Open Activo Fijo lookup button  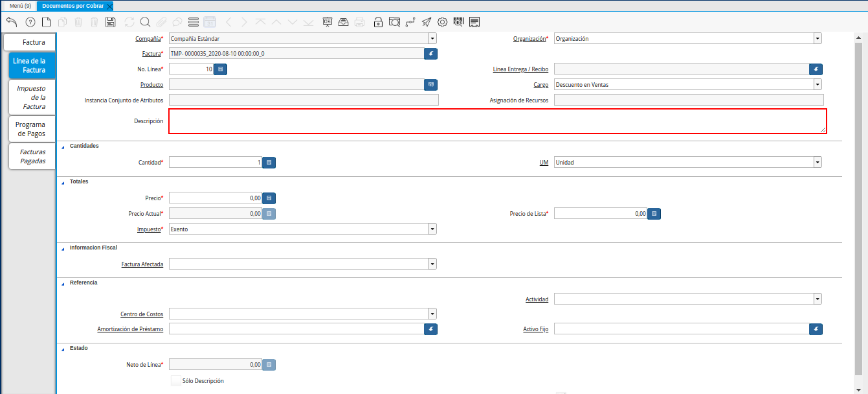tap(816, 329)
